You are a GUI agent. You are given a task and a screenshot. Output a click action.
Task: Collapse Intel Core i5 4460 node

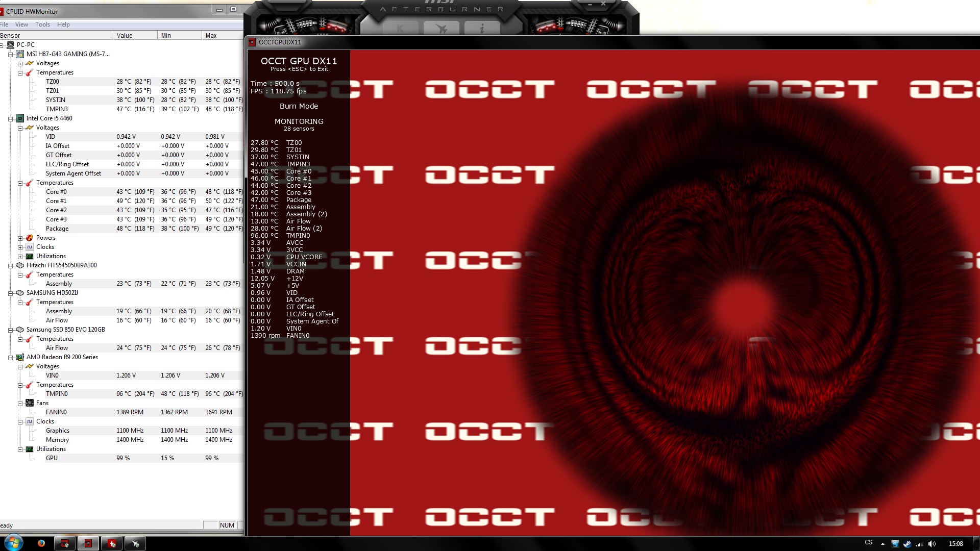coord(10,118)
